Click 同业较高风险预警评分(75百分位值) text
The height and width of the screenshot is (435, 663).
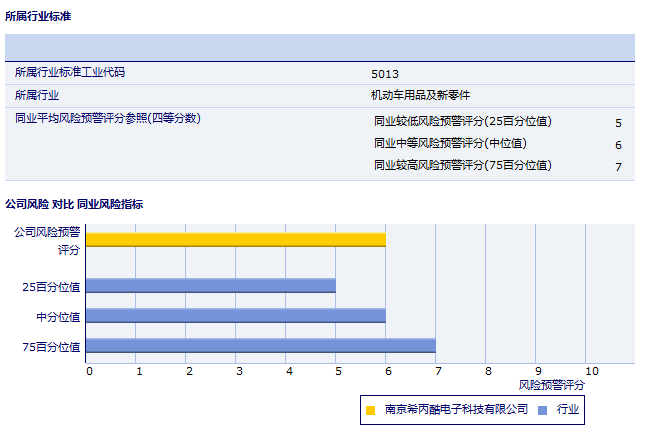pos(462,166)
